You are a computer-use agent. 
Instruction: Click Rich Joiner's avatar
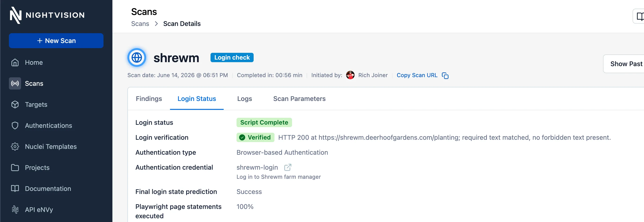(350, 75)
